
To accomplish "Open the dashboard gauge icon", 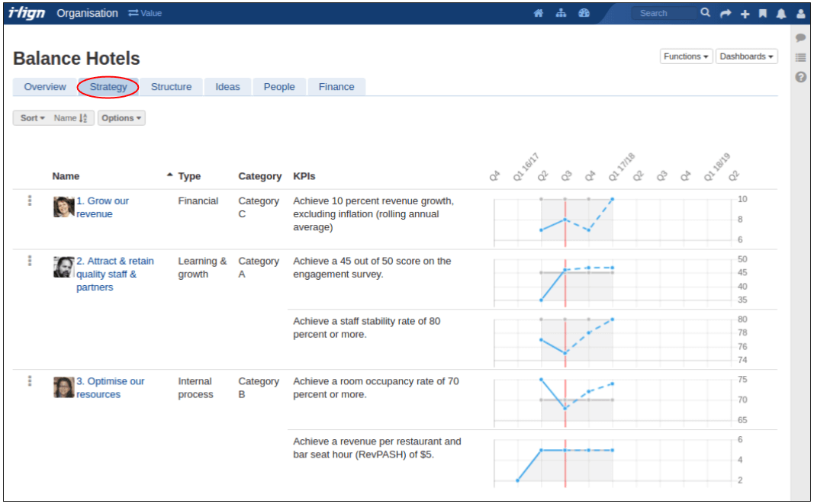I will pos(584,13).
